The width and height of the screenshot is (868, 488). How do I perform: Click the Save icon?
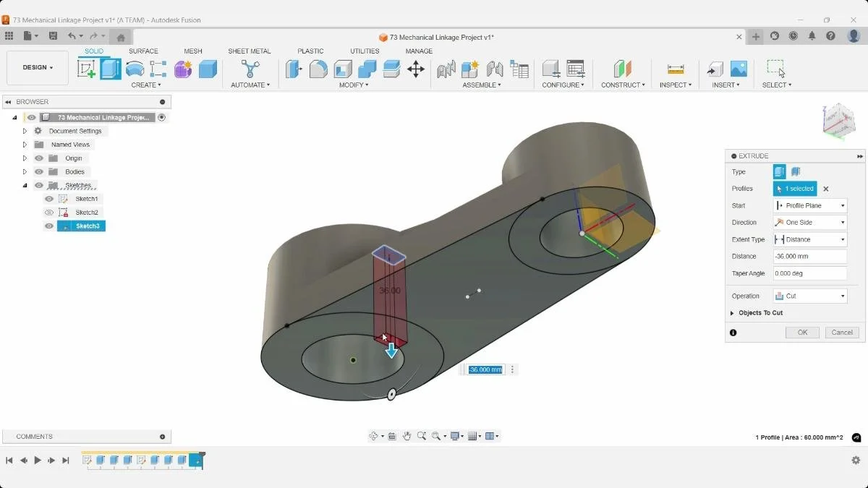(53, 36)
